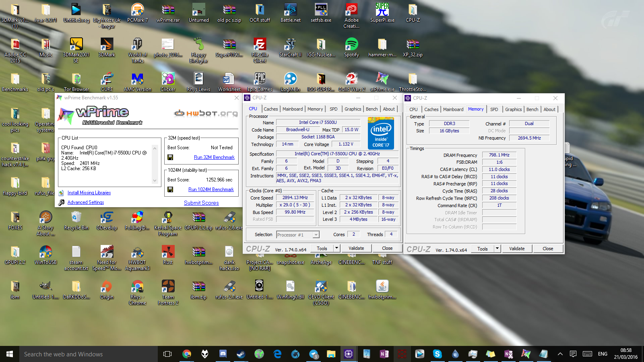The height and width of the screenshot is (362, 644).
Task: Click scroll-up arrow in wPrime CPU List
Action: point(155,148)
